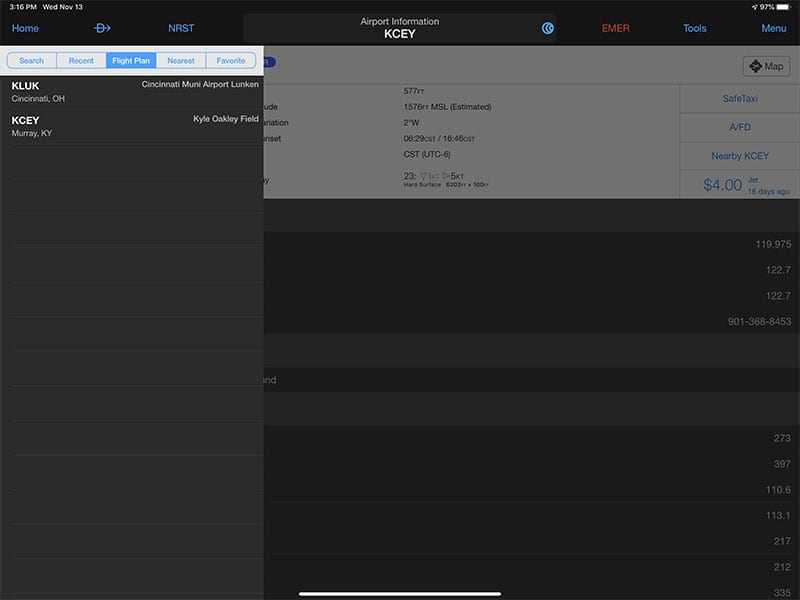This screenshot has width=800, height=600.
Task: Select the Flight Plan tab
Action: click(131, 61)
